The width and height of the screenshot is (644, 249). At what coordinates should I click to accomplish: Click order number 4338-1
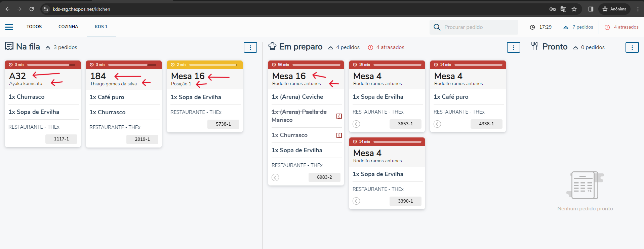tap(487, 124)
